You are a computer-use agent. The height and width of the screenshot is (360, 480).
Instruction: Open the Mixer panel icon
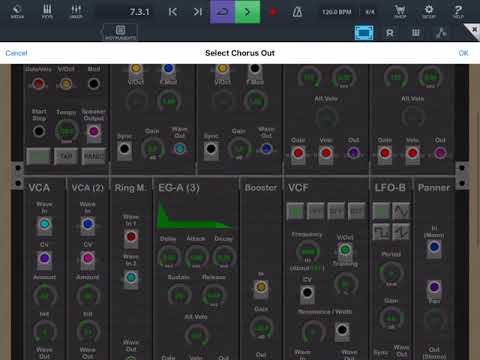[76, 11]
